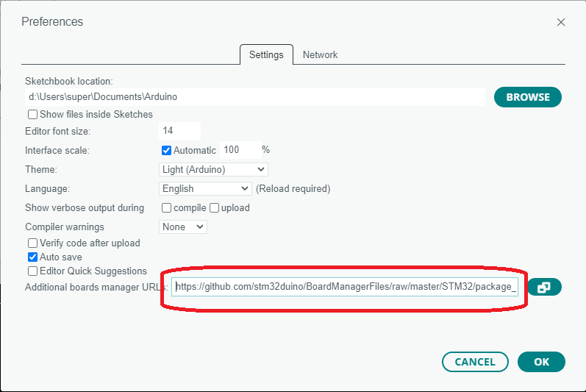
Task: Click the Editor font size field
Action: pos(179,131)
